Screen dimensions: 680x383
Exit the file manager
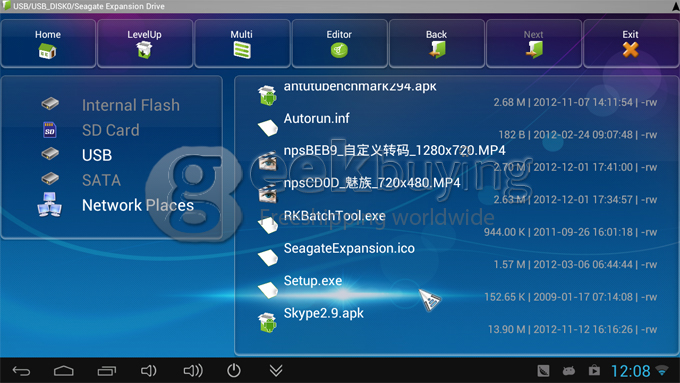[x=631, y=43]
